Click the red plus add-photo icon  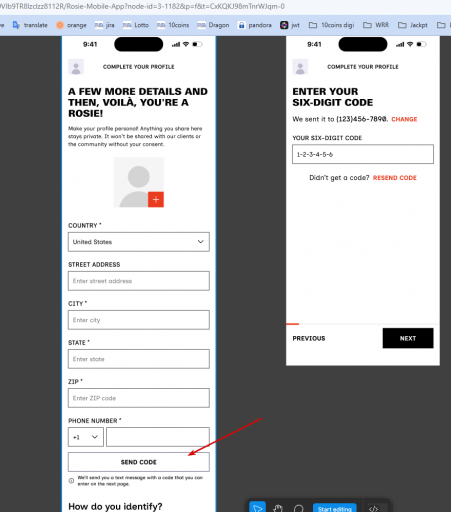click(x=156, y=199)
